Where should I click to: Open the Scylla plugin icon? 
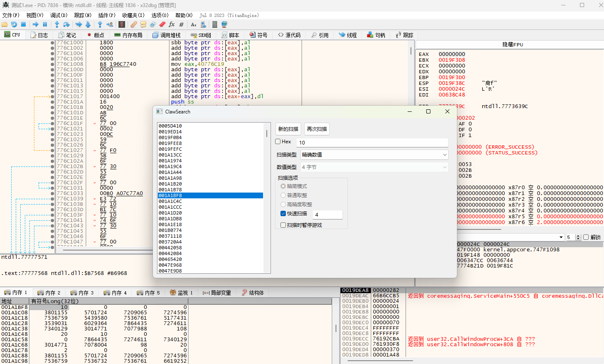[x=122, y=24]
